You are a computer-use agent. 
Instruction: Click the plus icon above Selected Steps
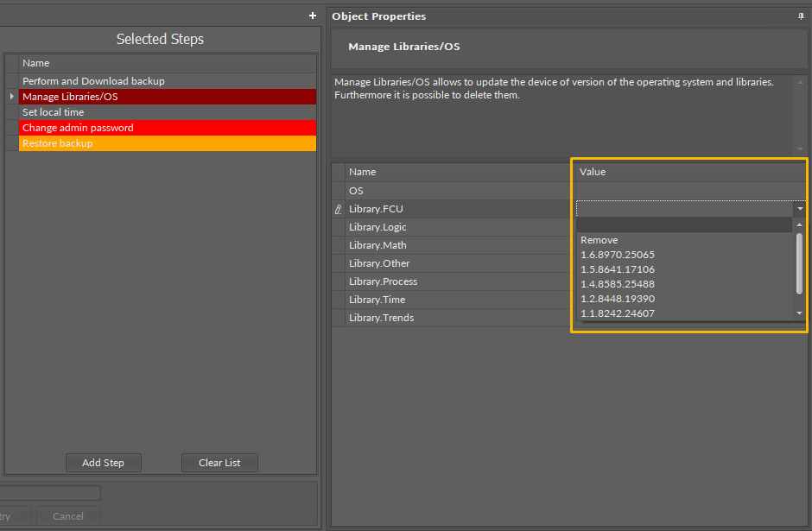pos(313,16)
